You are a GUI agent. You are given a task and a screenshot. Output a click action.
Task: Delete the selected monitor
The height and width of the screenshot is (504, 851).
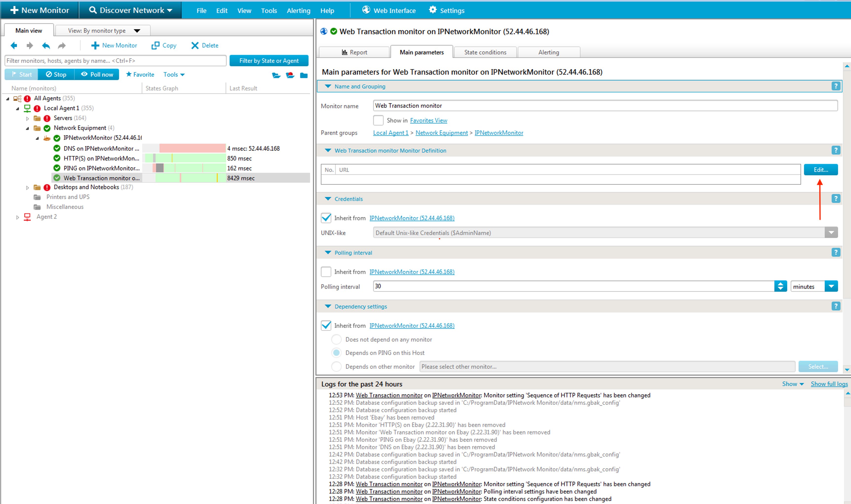tap(204, 45)
